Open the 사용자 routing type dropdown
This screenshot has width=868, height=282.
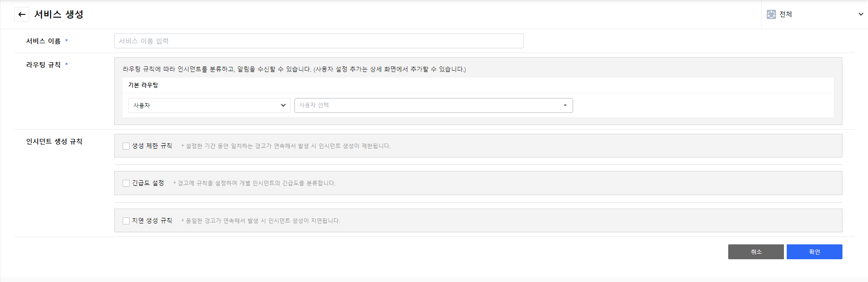point(209,105)
